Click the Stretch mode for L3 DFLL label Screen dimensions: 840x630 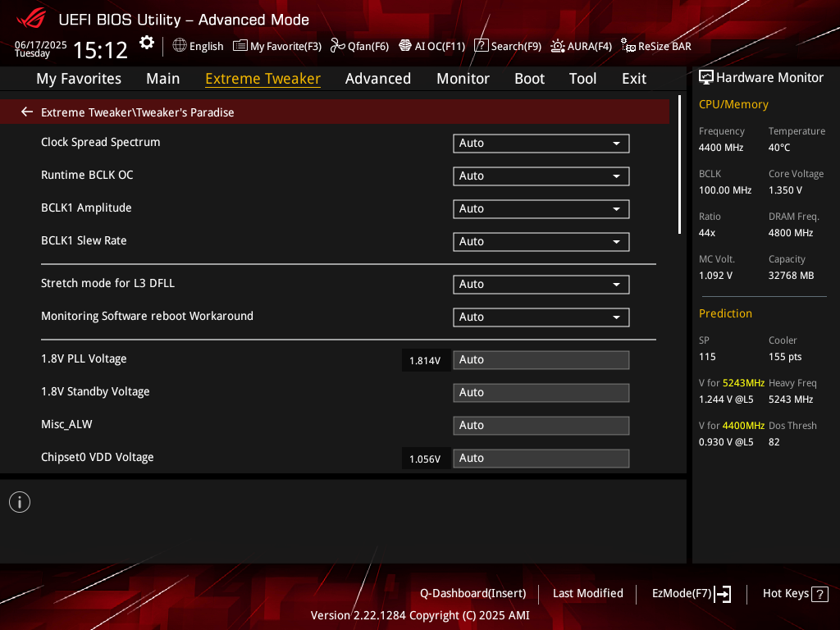[107, 283]
